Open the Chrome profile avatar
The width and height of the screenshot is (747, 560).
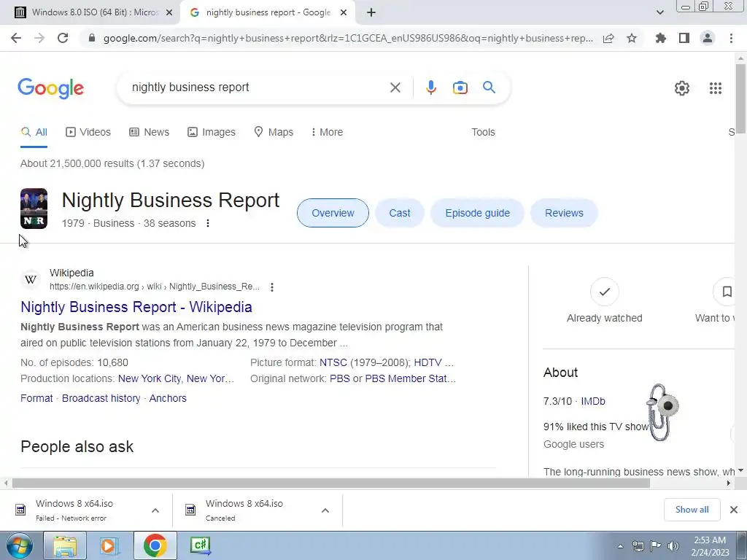[x=708, y=38]
